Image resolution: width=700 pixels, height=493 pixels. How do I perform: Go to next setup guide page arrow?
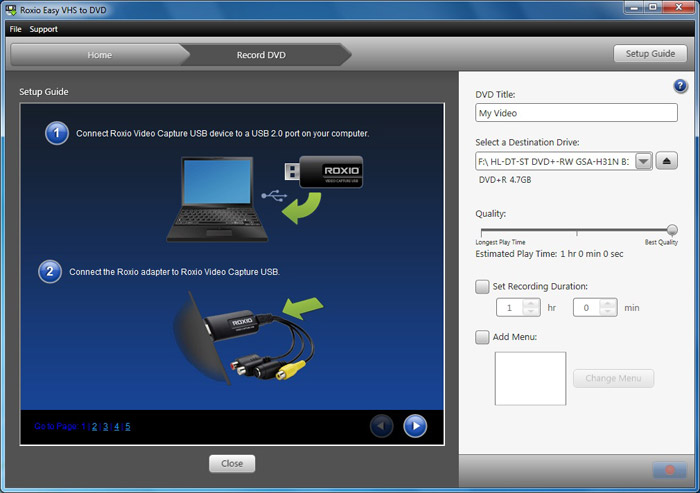tap(415, 426)
